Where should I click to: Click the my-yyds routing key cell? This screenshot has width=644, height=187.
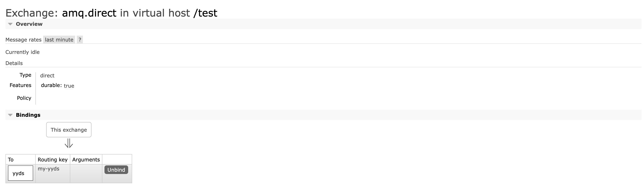click(x=53, y=174)
